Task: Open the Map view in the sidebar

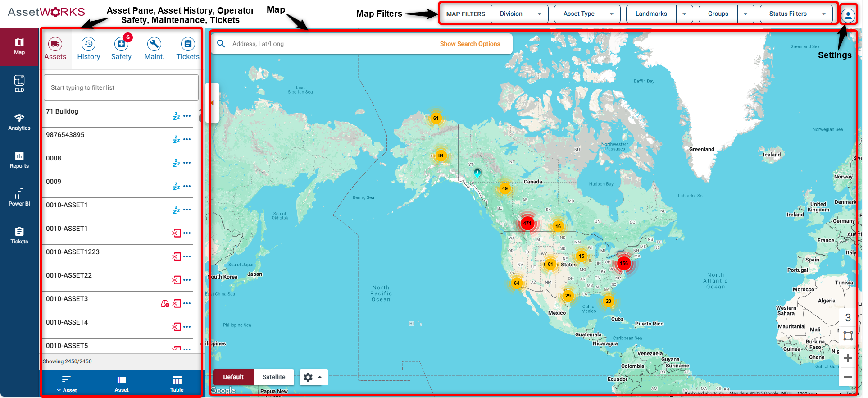Action: [19, 46]
